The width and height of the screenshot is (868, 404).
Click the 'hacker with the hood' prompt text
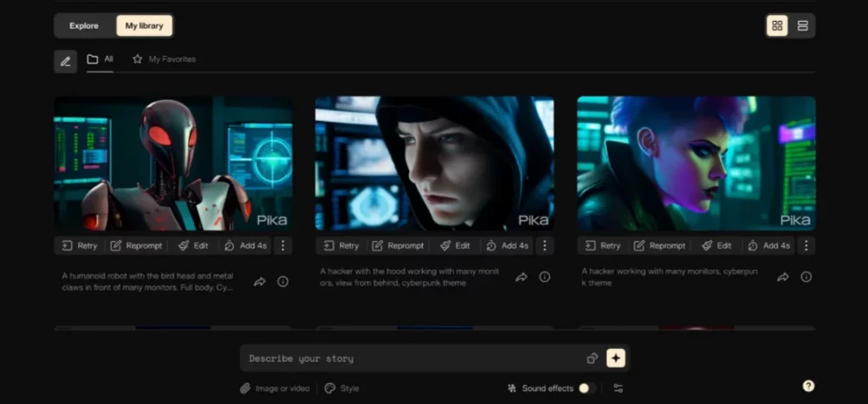(x=409, y=277)
